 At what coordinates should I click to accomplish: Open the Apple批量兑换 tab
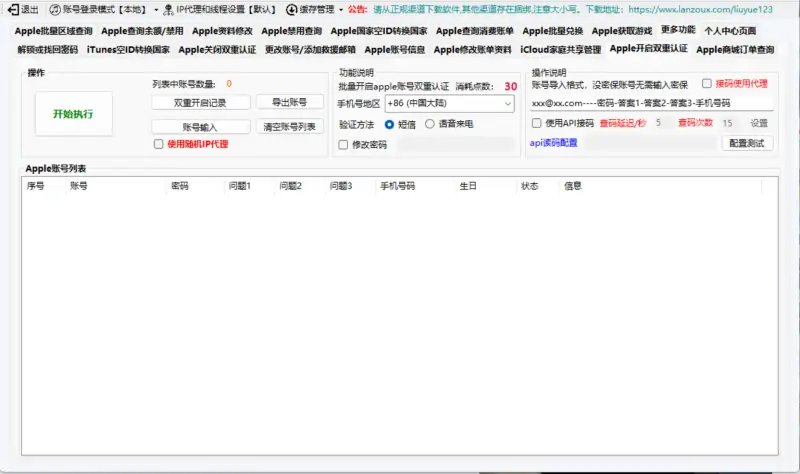click(553, 31)
